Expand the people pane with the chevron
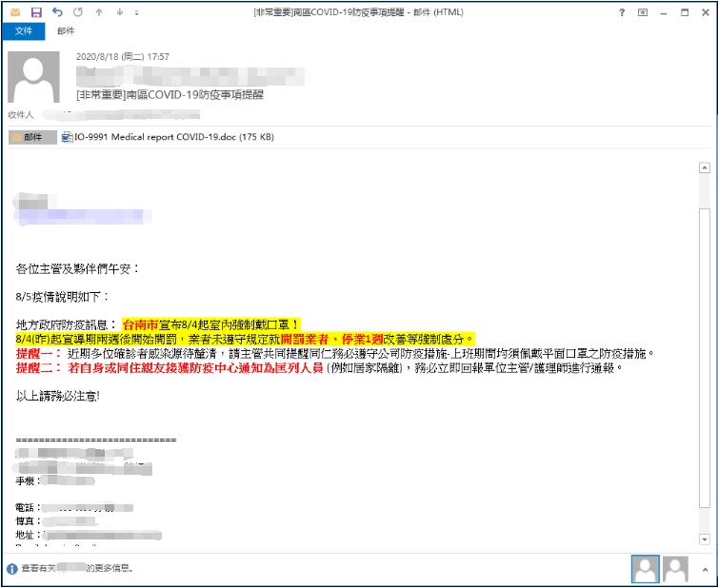Image resolution: width=718 pixels, height=588 pixels. pyautogui.click(x=705, y=569)
